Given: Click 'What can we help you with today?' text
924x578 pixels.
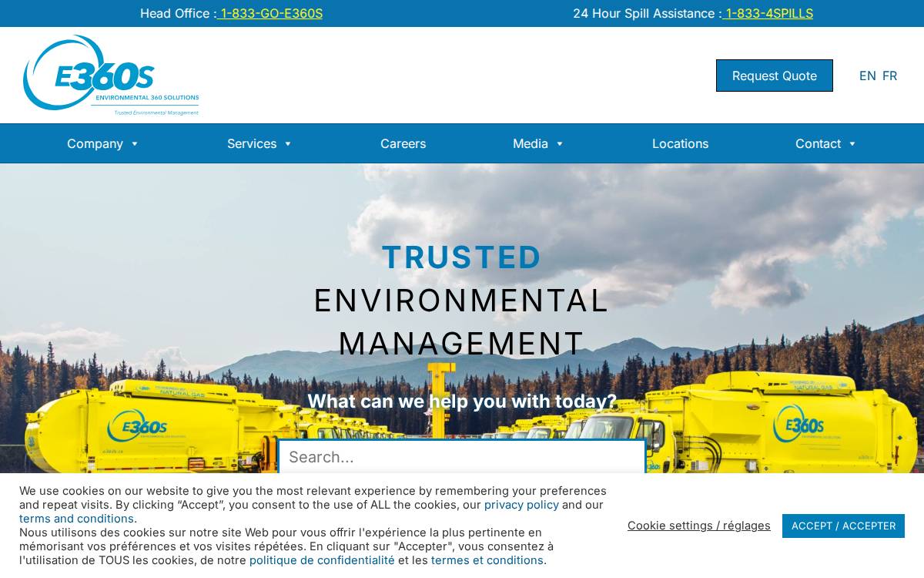Looking at the screenshot, I should point(462,401).
